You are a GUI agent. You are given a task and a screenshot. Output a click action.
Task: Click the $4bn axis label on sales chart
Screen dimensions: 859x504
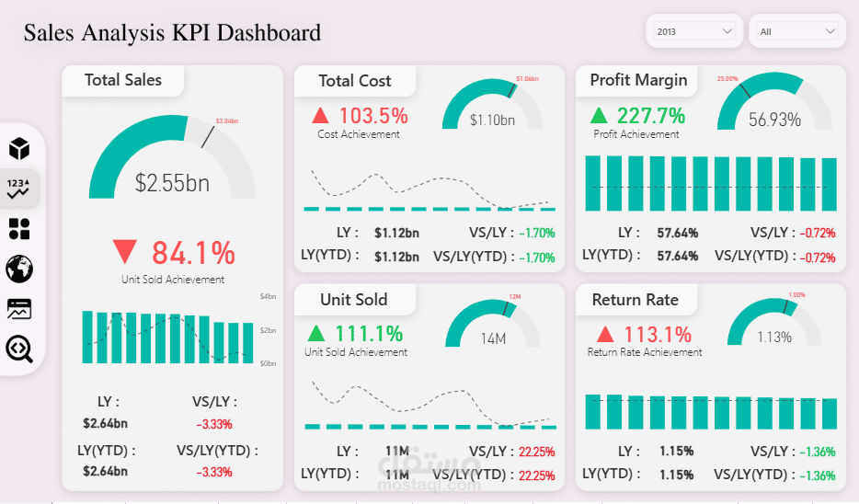click(x=268, y=296)
